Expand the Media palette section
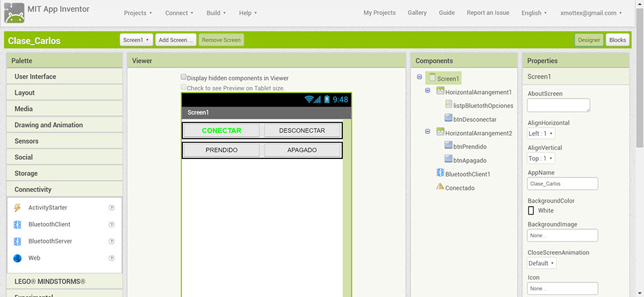The width and height of the screenshot is (644, 297). 65,109
